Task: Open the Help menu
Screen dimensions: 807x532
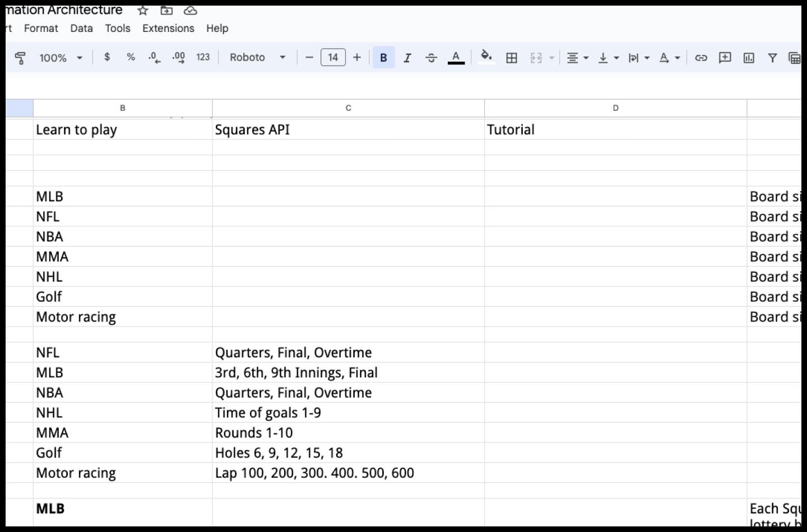Action: [217, 28]
